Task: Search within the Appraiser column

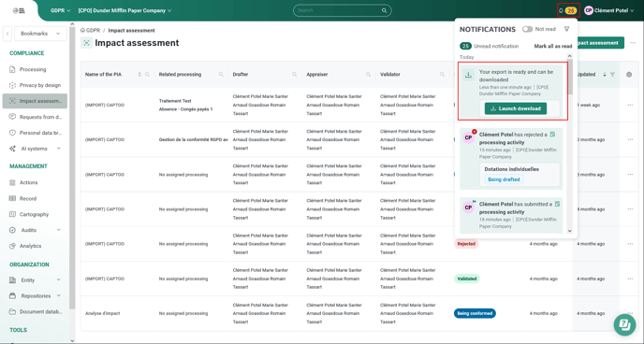Action: [x=369, y=74]
